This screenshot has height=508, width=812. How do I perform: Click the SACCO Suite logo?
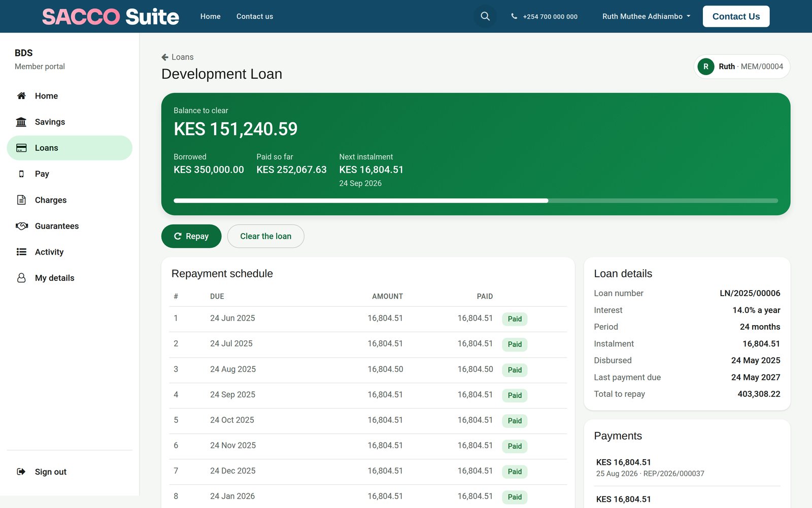(x=111, y=16)
